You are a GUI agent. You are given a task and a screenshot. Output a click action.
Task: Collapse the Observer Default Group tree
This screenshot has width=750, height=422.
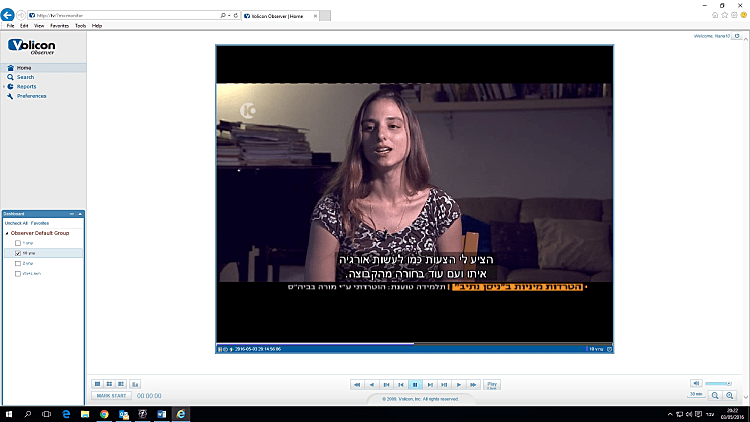point(5,232)
